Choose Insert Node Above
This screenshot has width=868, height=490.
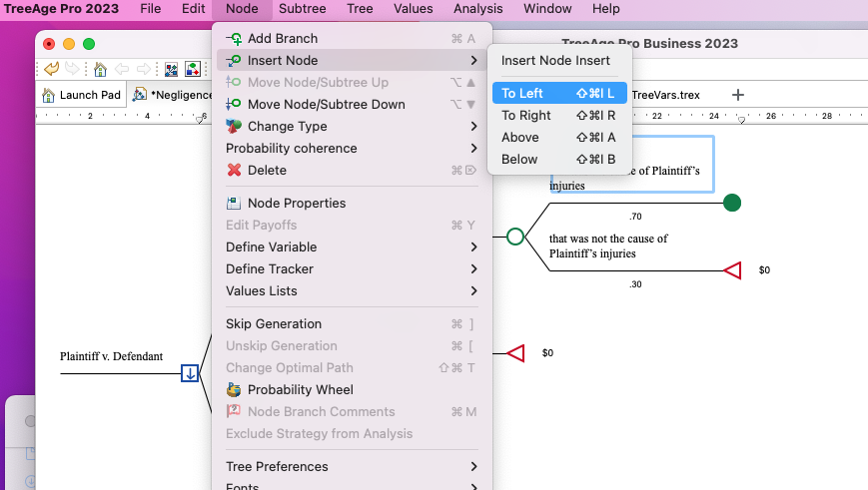pos(559,137)
